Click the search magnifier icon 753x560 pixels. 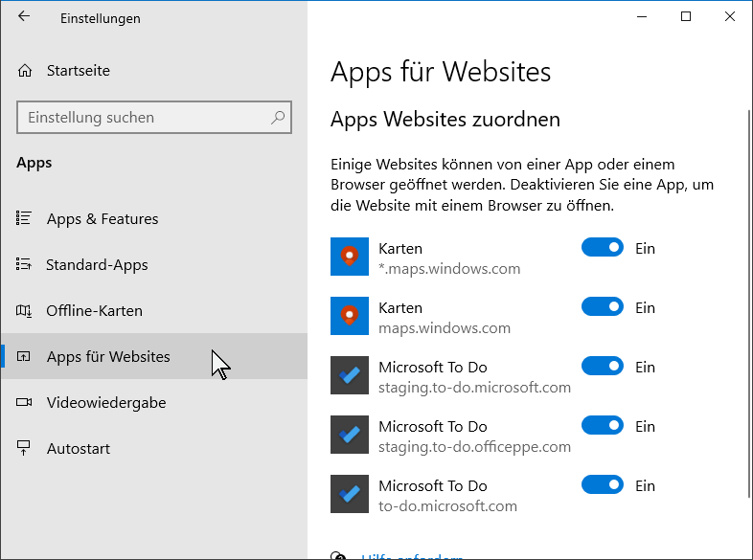tap(278, 117)
